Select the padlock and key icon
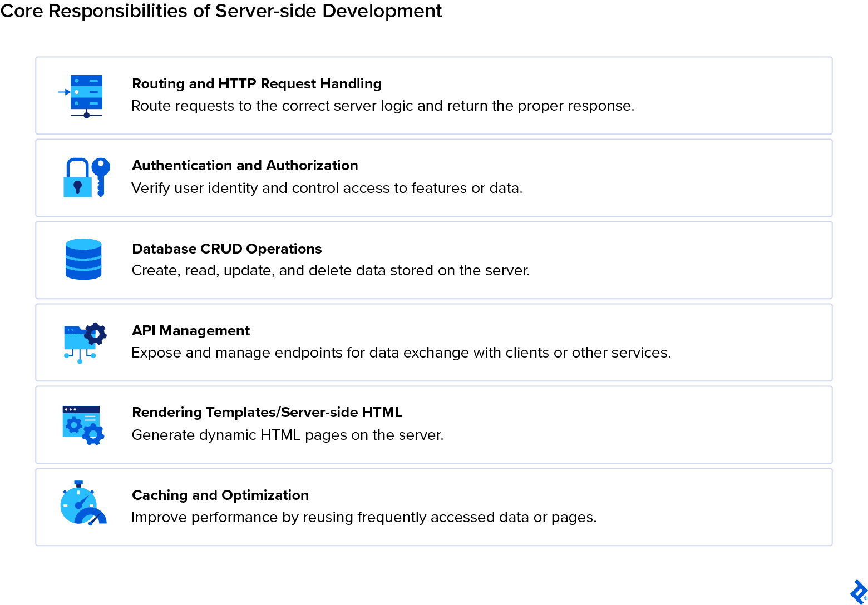The width and height of the screenshot is (868, 605). coord(83,178)
